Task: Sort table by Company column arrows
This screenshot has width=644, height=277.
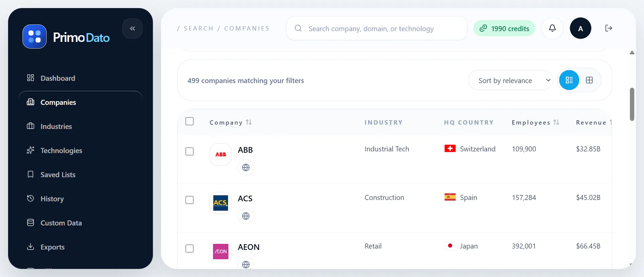Action: [249, 122]
